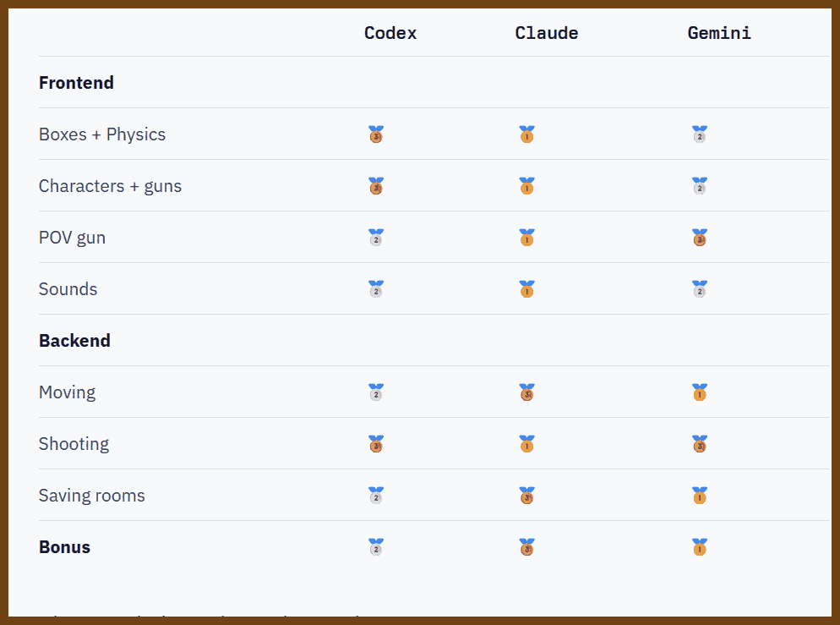Click Claude medal in Boxes + Physics row
The image size is (840, 625).
tap(526, 134)
